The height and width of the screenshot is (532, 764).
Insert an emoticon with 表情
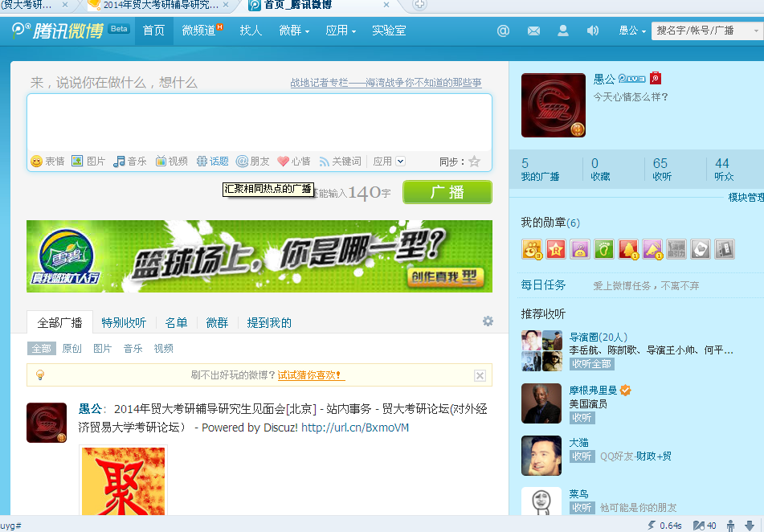(47, 162)
